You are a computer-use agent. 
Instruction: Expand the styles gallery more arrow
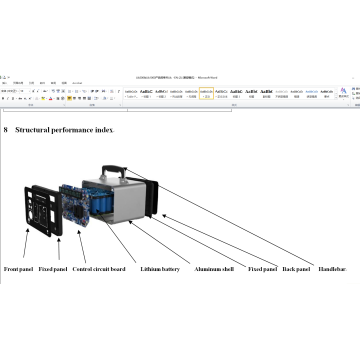pyautogui.click(x=336, y=97)
